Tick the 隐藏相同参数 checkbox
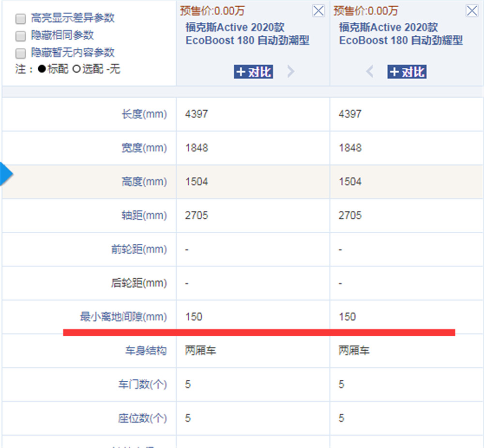The image size is (484, 448). tap(20, 36)
